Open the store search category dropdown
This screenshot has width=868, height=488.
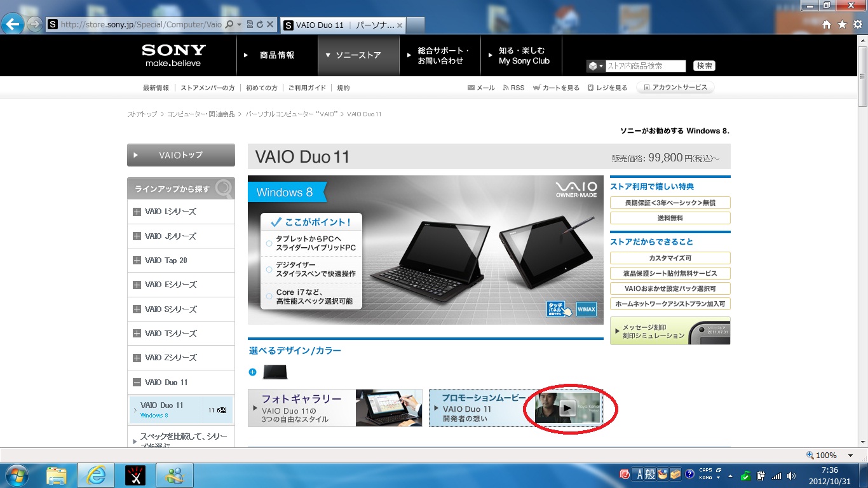coord(596,66)
